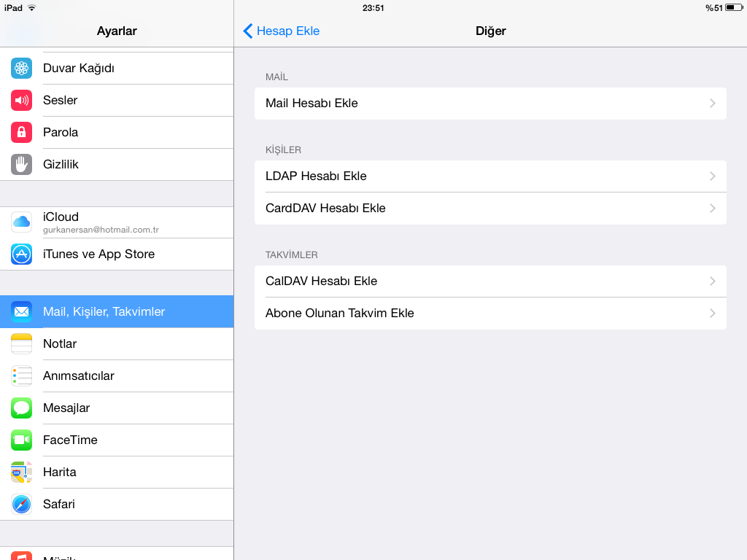This screenshot has height=560, width=747.
Task: Expand the LDAP Hesabı Ekle chevron
Action: (x=713, y=176)
